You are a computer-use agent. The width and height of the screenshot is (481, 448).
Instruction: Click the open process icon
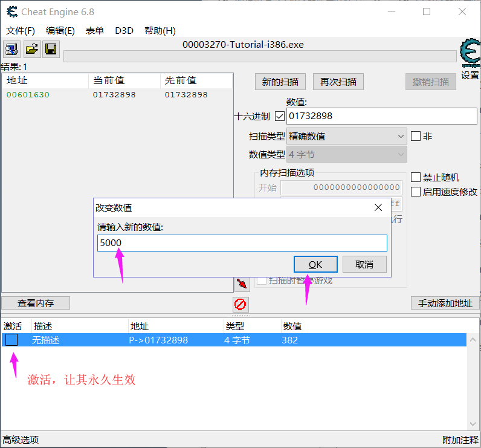coord(12,50)
